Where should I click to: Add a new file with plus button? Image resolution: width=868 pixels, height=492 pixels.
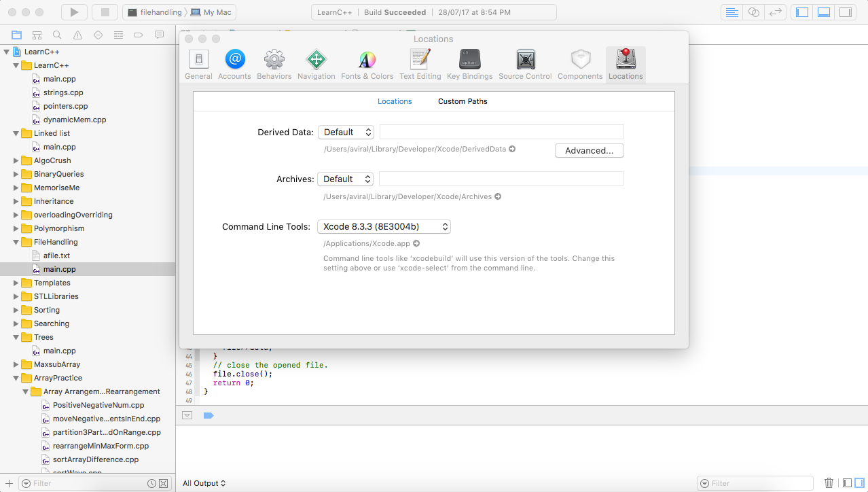click(x=9, y=483)
